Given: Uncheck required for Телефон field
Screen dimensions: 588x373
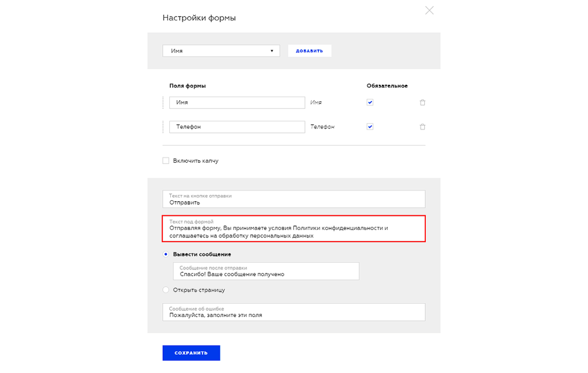Looking at the screenshot, I should (370, 127).
